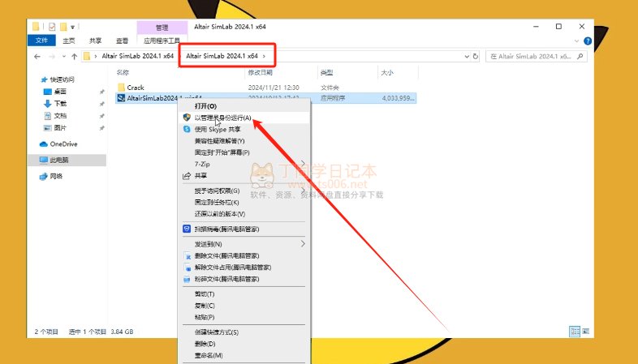Choose 解除文件占用(腾讯电脑管家)
Screen dimensions: 638x364
[x=244, y=268]
